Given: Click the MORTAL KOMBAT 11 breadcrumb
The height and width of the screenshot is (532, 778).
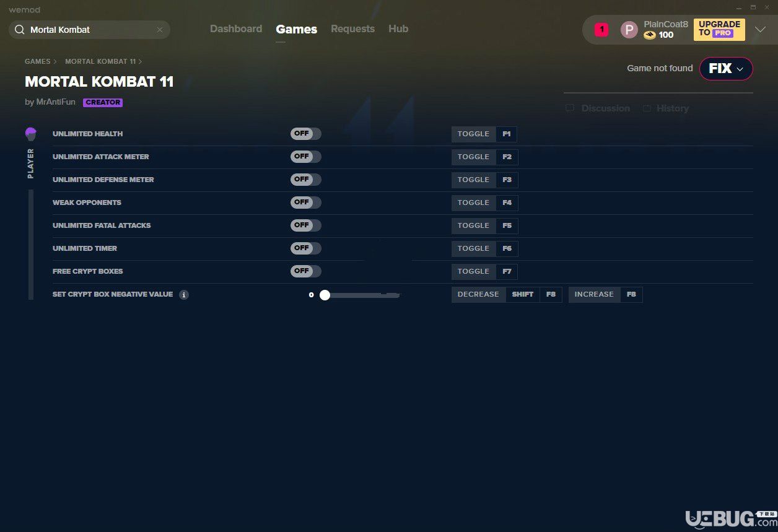Looking at the screenshot, I should pos(100,61).
